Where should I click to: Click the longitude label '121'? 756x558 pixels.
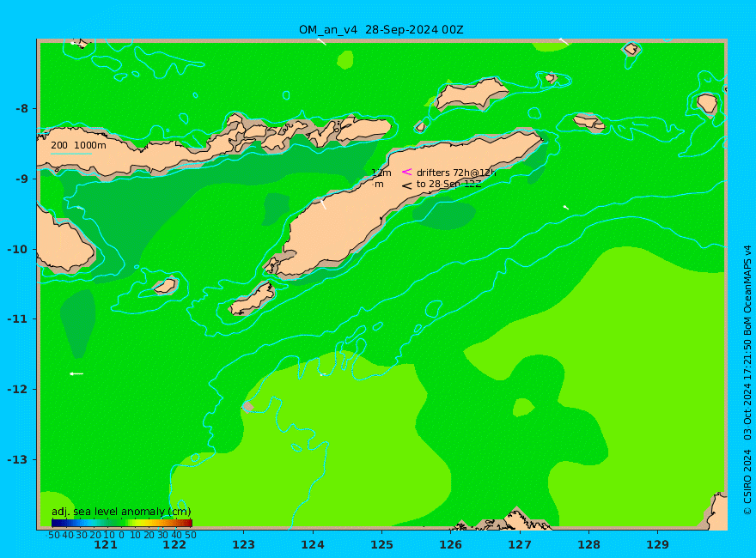pyautogui.click(x=106, y=545)
